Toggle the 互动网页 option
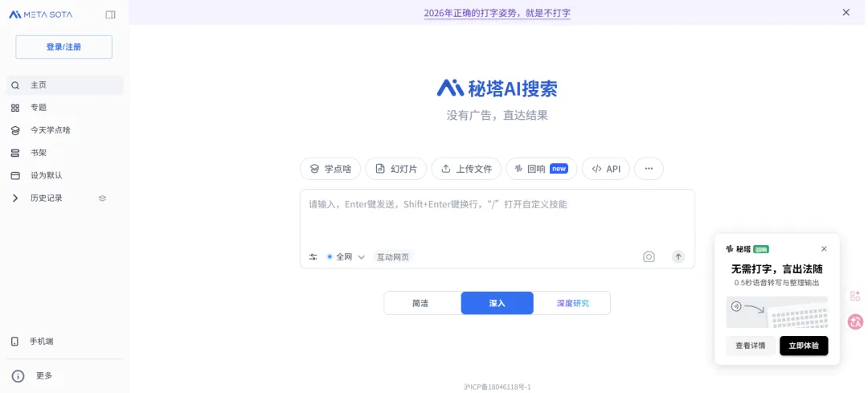This screenshot has width=868, height=393. coord(393,257)
